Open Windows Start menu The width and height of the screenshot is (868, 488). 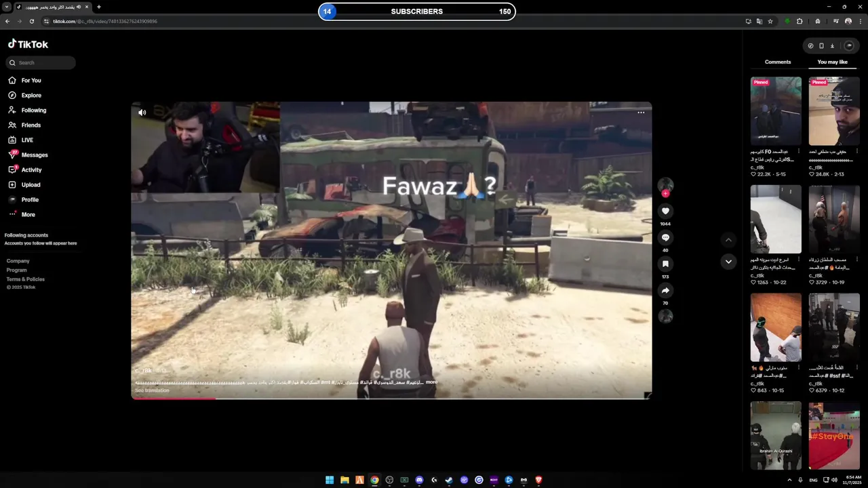330,480
